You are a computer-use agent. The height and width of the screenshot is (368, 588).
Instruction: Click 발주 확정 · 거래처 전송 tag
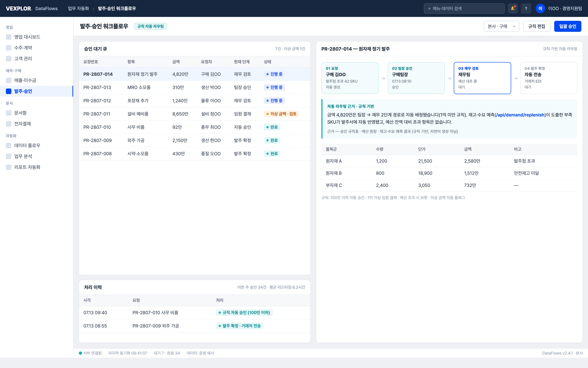[x=240, y=326]
